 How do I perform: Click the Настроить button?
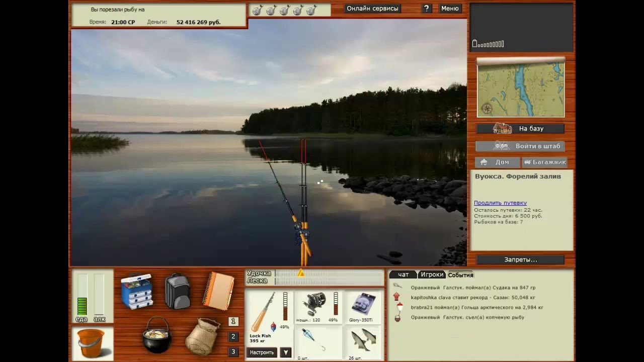(x=262, y=352)
